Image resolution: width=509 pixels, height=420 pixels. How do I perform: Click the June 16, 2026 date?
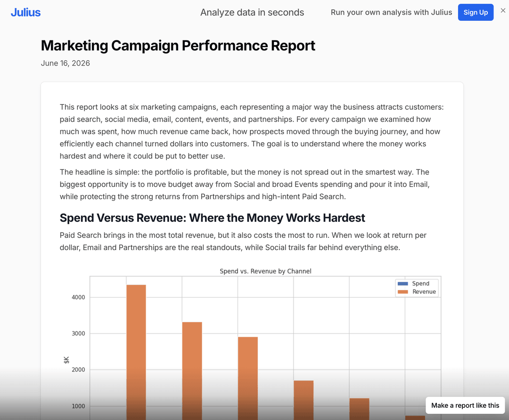(x=65, y=63)
